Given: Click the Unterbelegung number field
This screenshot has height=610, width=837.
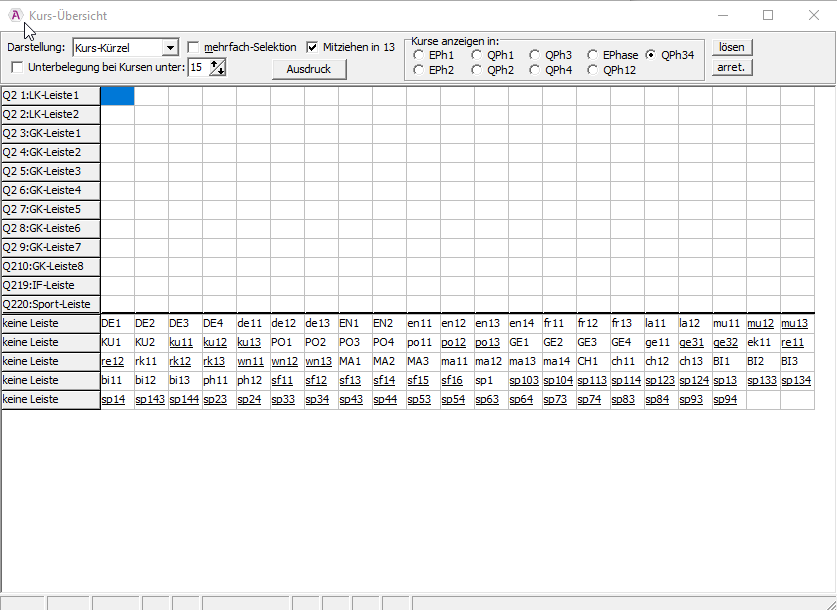Looking at the screenshot, I should pos(198,67).
